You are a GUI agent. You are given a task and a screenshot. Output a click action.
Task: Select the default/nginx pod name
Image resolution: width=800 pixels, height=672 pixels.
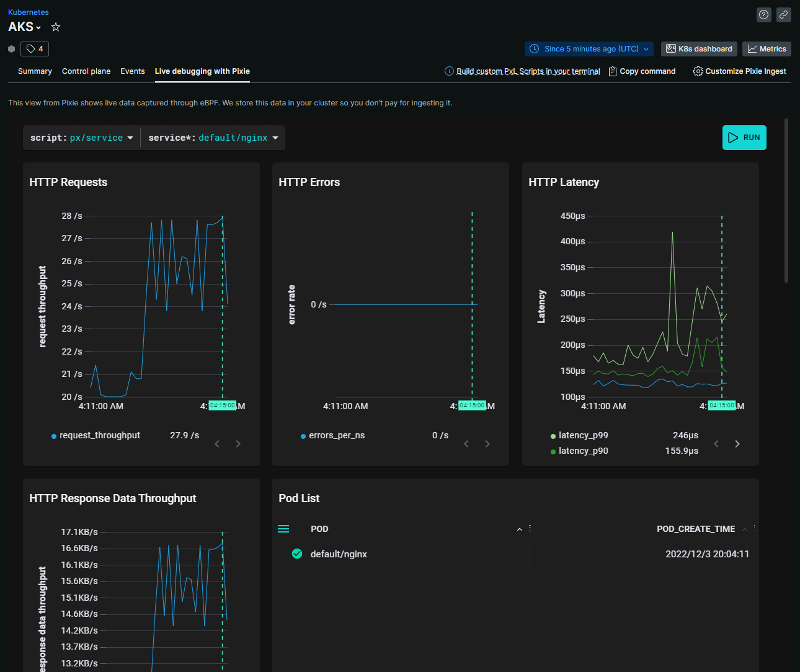[339, 554]
